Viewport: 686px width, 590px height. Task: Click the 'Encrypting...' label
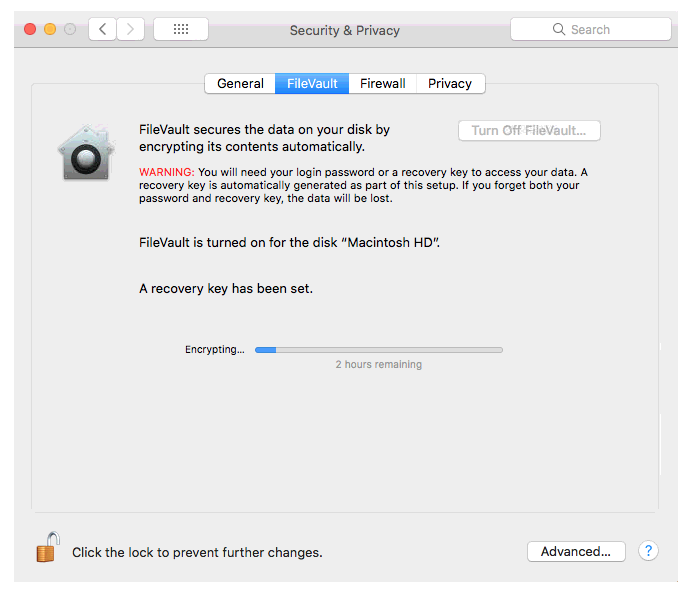point(214,349)
